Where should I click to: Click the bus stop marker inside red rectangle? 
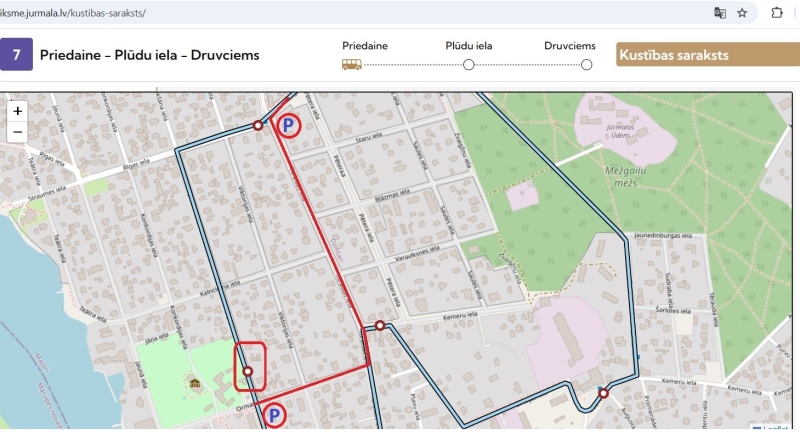[247, 371]
